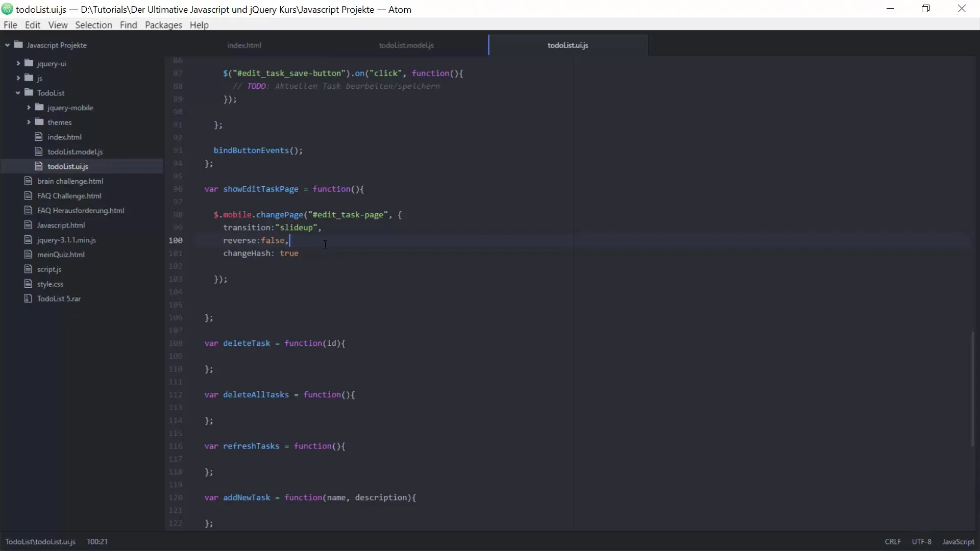This screenshot has height=551, width=980.
Task: Click file icon next to todoList.model.js in tree
Action: [x=38, y=152]
